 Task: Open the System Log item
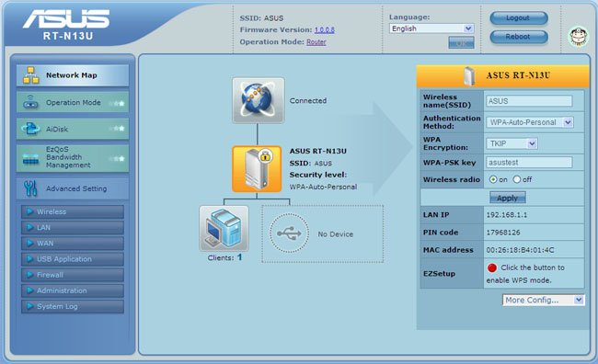(x=73, y=306)
